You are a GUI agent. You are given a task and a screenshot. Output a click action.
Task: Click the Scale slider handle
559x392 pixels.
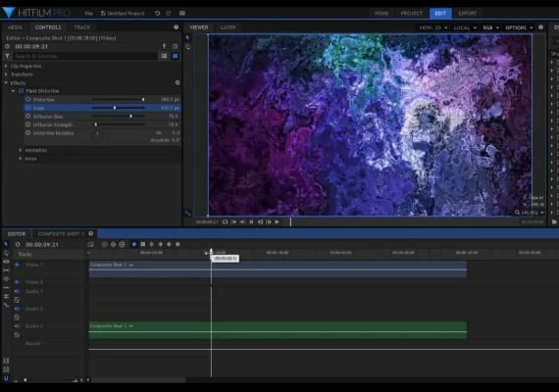(x=115, y=108)
